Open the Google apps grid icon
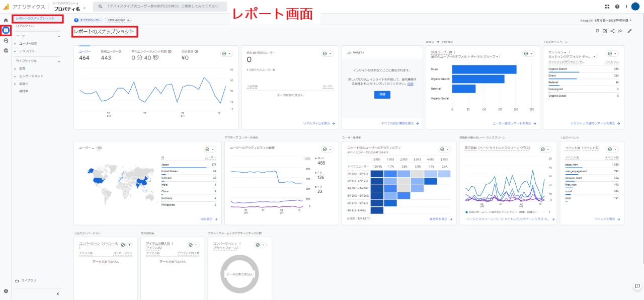 [607, 7]
